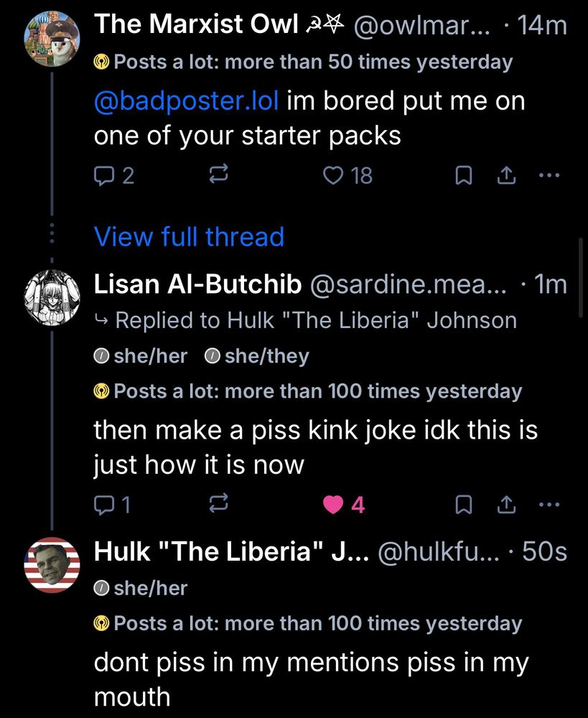Expand the full thread above Lisan's reply
This screenshot has height=718, width=588.
click(x=189, y=236)
